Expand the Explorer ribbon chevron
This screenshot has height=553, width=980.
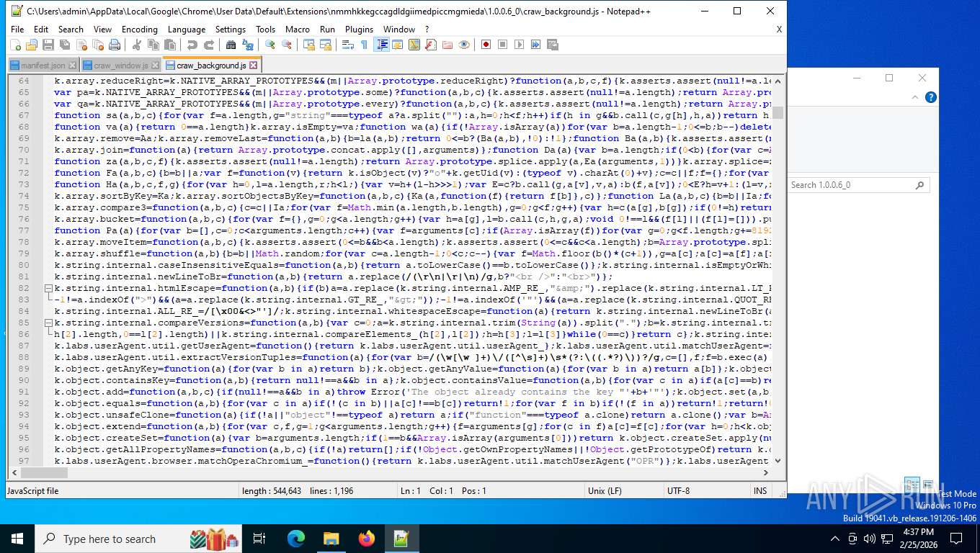[x=916, y=97]
